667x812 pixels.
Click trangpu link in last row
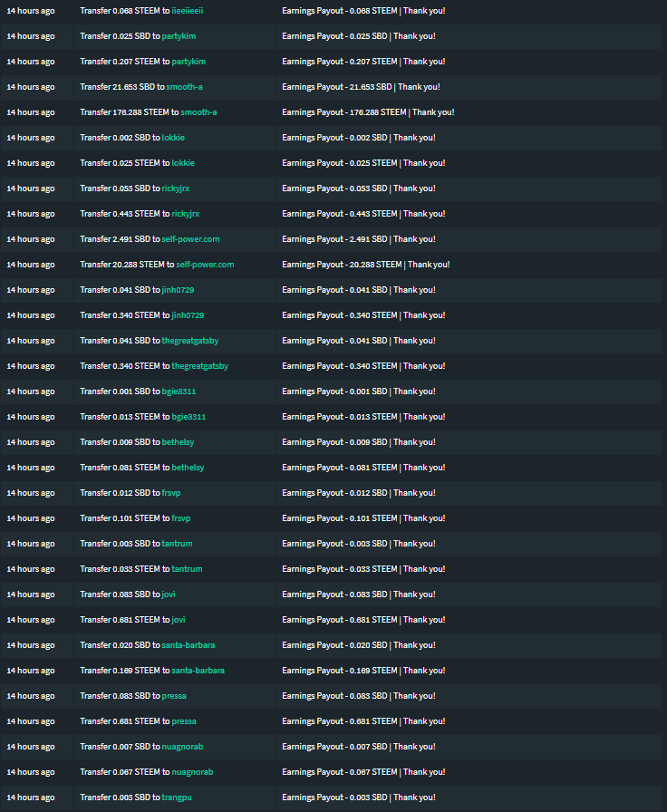click(177, 797)
